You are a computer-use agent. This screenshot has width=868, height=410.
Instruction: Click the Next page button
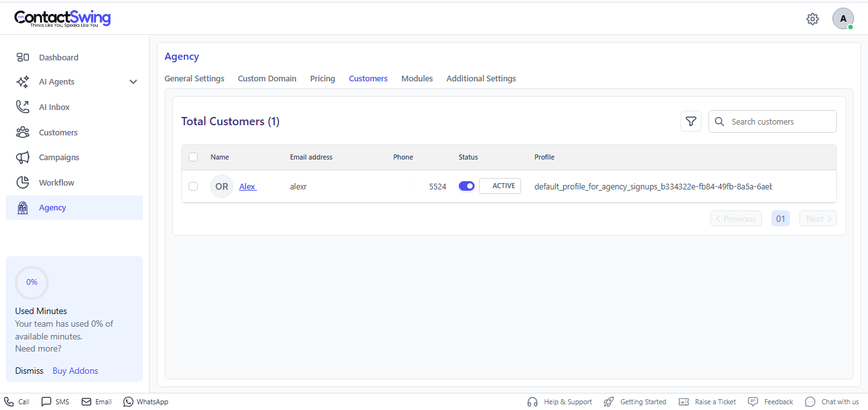pos(818,219)
